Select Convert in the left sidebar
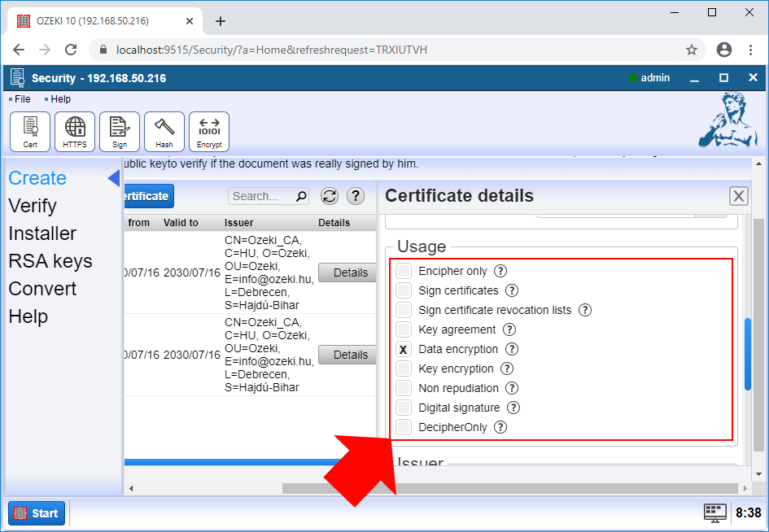769x532 pixels. (x=42, y=289)
